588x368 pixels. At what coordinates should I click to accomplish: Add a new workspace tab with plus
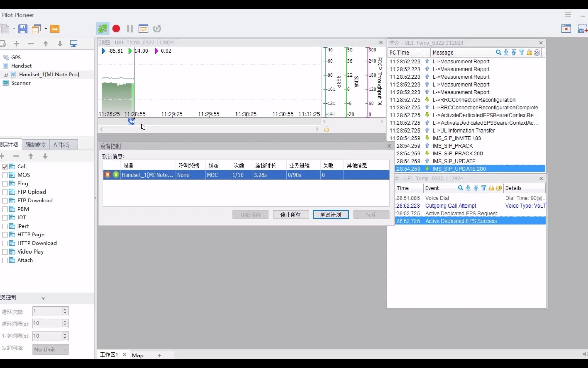pos(160,355)
